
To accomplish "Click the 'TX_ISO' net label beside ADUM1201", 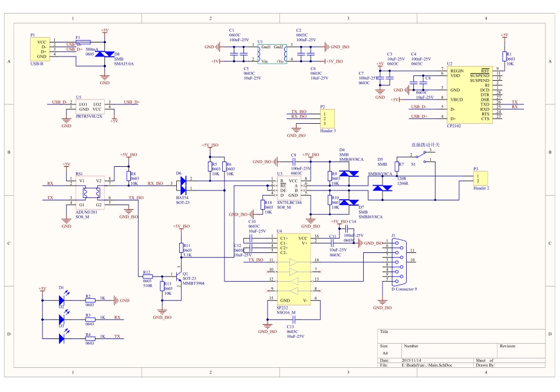I will [x=136, y=198].
